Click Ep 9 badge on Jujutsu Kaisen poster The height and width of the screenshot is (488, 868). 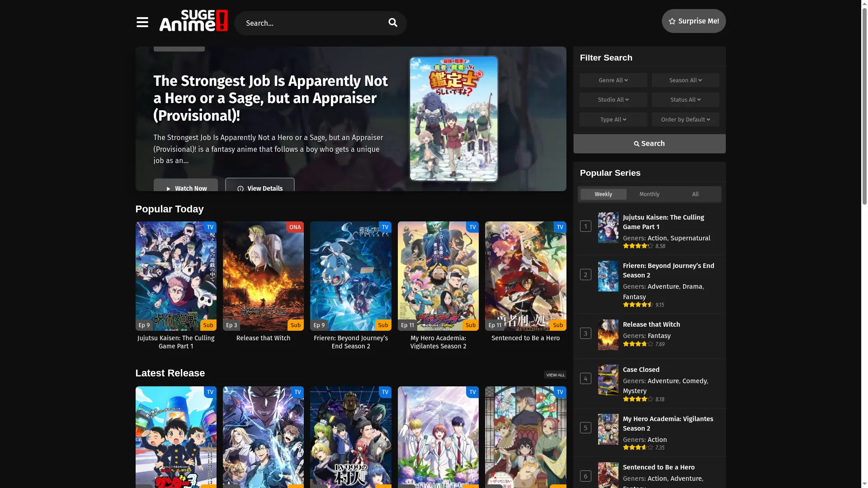(x=144, y=325)
